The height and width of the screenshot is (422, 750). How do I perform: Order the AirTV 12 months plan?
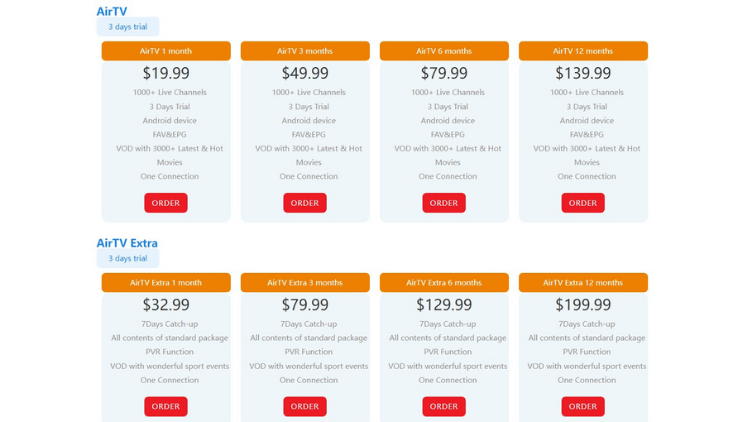click(x=583, y=203)
